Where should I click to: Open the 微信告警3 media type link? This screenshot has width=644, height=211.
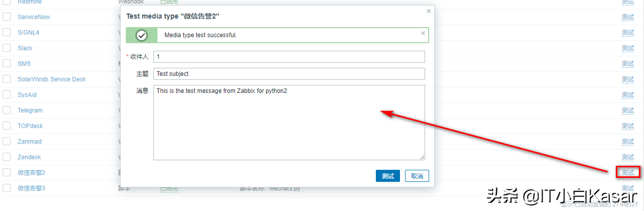point(31,188)
